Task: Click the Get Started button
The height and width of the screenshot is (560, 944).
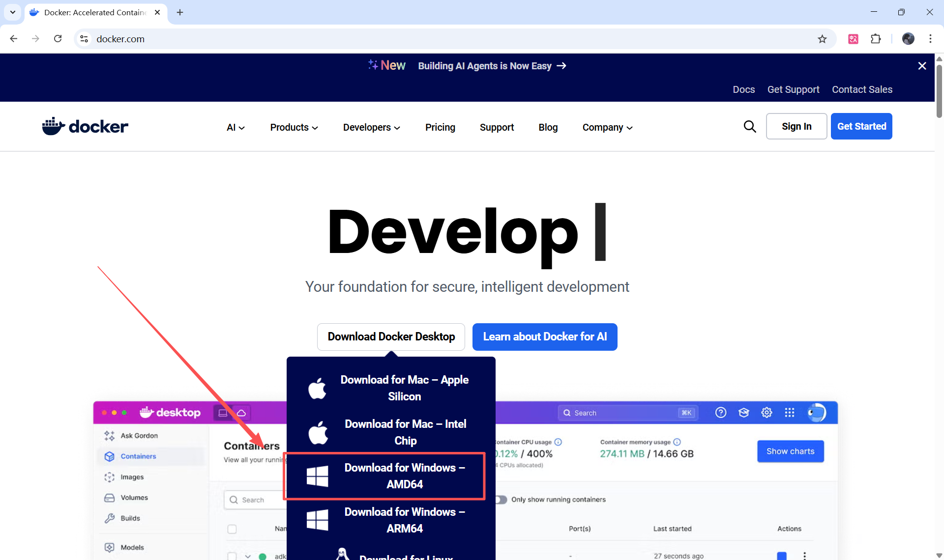Action: 861,126
